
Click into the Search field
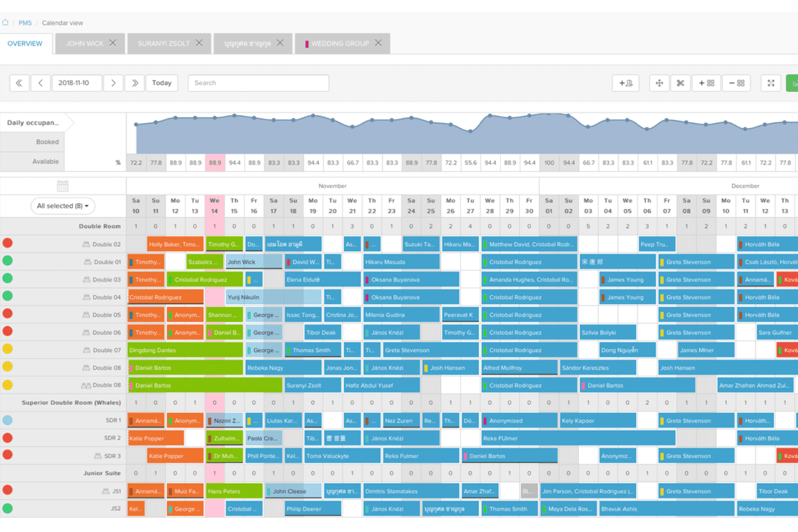pyautogui.click(x=258, y=83)
